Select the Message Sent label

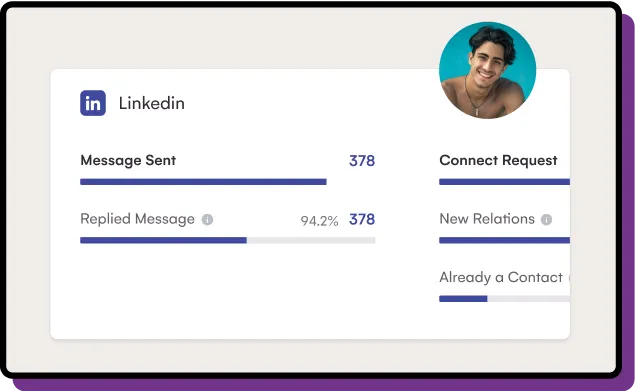point(128,160)
